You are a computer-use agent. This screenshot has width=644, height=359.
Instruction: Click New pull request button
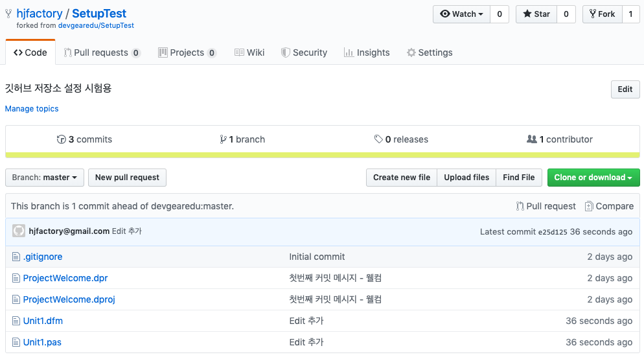(127, 178)
